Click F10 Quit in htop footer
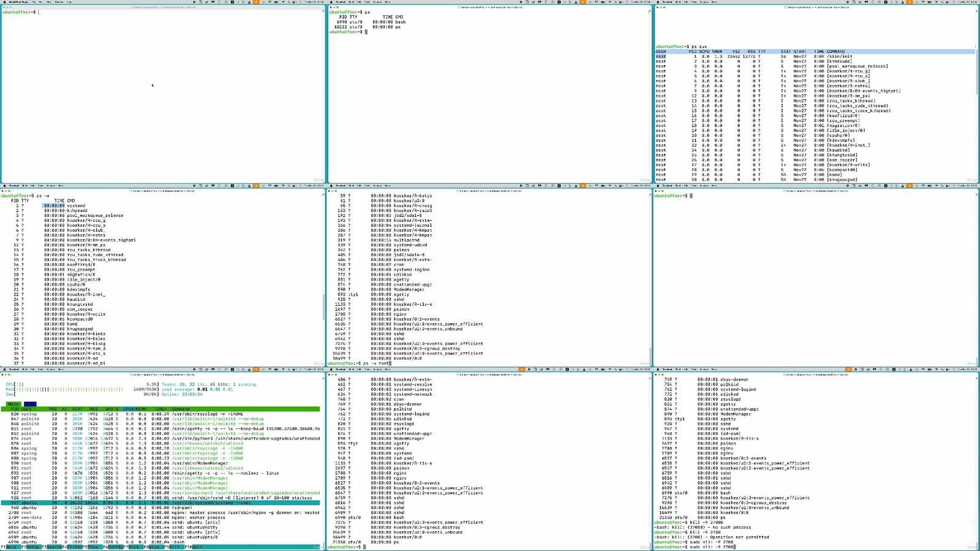 click(x=194, y=547)
